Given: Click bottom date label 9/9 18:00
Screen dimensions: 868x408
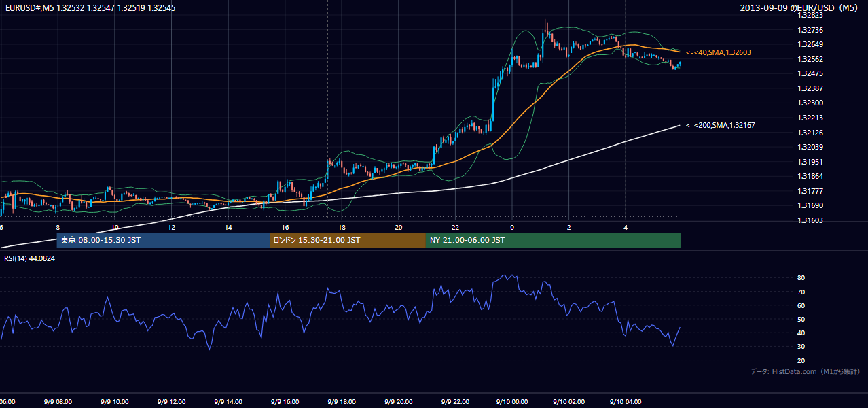Looking at the screenshot, I should coord(342,402).
